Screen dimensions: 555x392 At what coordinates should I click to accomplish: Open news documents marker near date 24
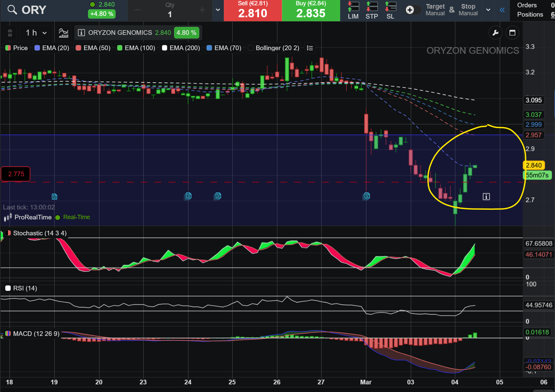(188, 196)
